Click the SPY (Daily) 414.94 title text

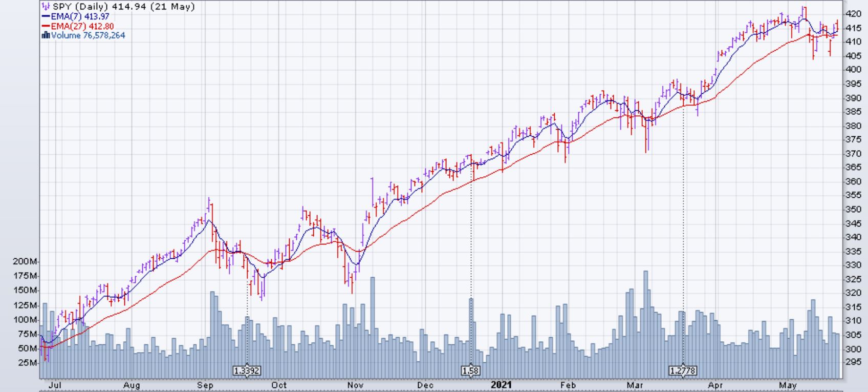coord(123,7)
